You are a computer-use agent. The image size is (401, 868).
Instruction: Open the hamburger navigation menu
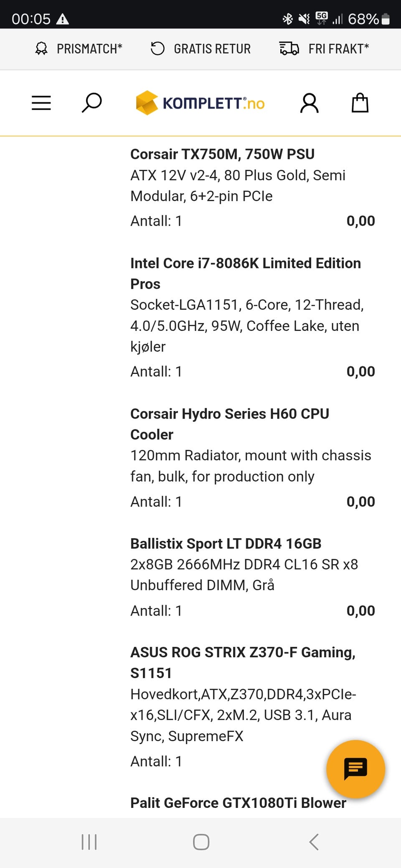coord(41,103)
